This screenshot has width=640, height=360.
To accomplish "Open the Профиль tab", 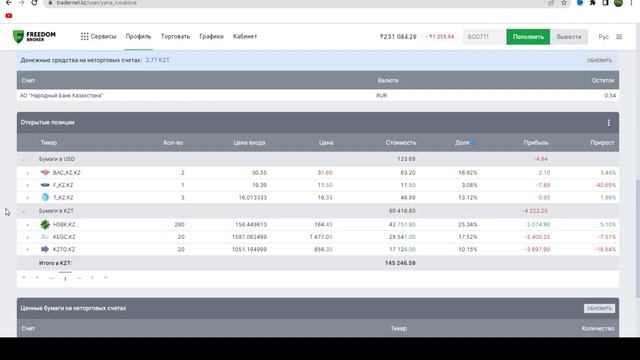I will 138,36.
